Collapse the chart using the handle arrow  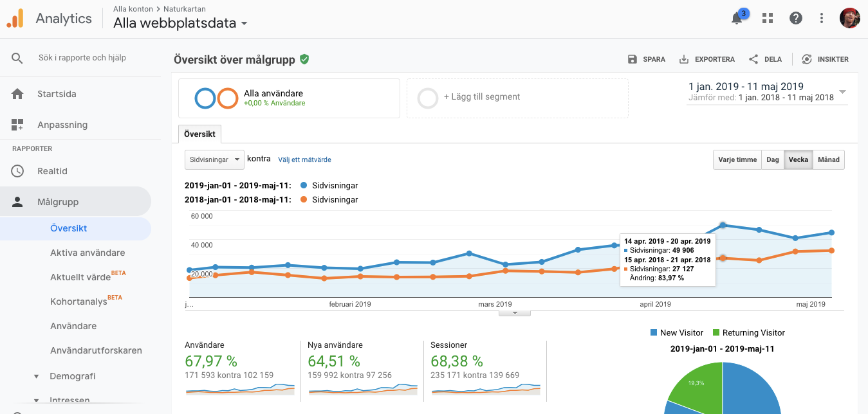pos(515,312)
